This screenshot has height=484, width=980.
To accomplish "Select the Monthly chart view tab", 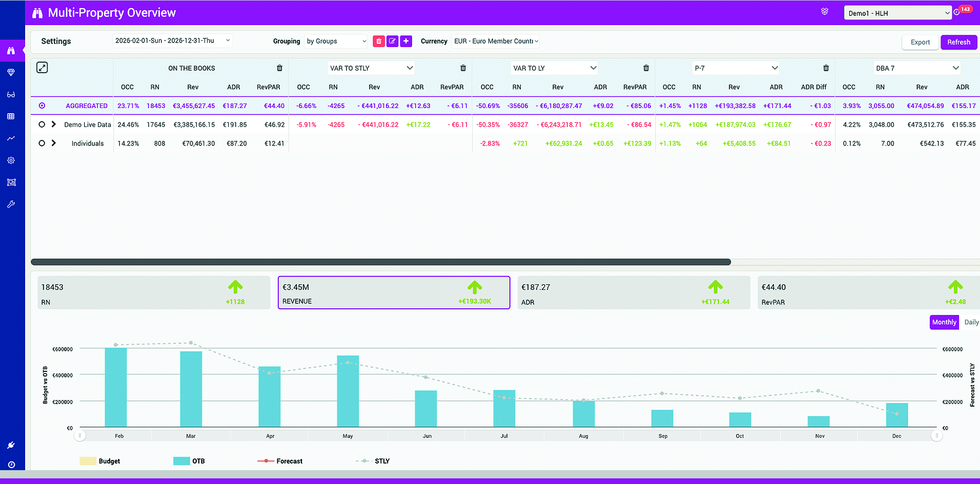I will [x=944, y=322].
